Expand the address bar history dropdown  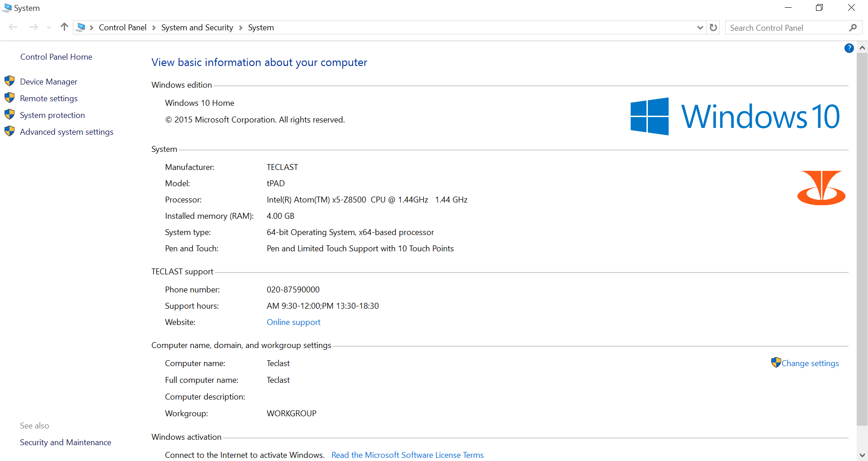pyautogui.click(x=700, y=28)
